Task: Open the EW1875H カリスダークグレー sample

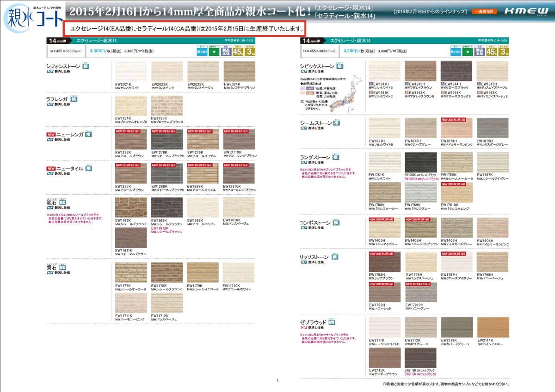Action: point(493,128)
